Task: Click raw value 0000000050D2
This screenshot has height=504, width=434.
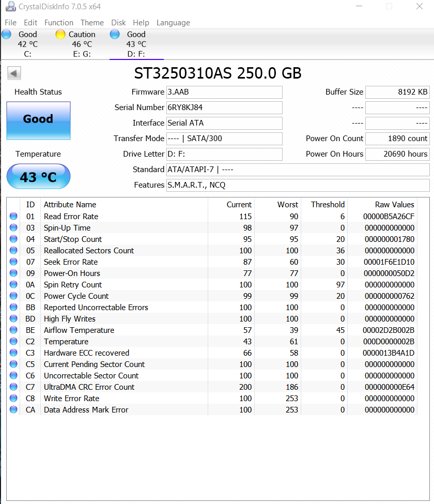Action: pos(389,273)
